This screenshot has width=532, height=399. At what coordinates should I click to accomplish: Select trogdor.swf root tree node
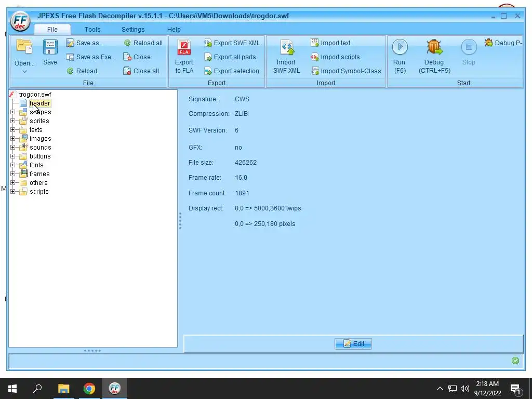[x=35, y=95]
